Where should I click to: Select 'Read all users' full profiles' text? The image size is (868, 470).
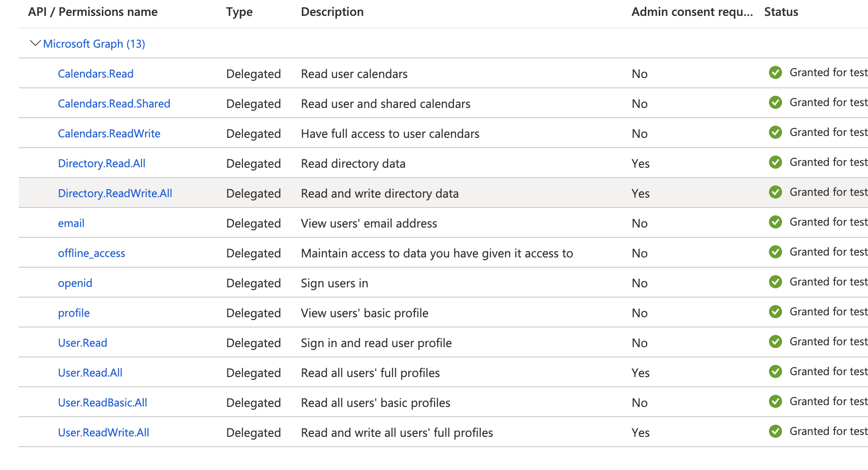click(x=370, y=373)
